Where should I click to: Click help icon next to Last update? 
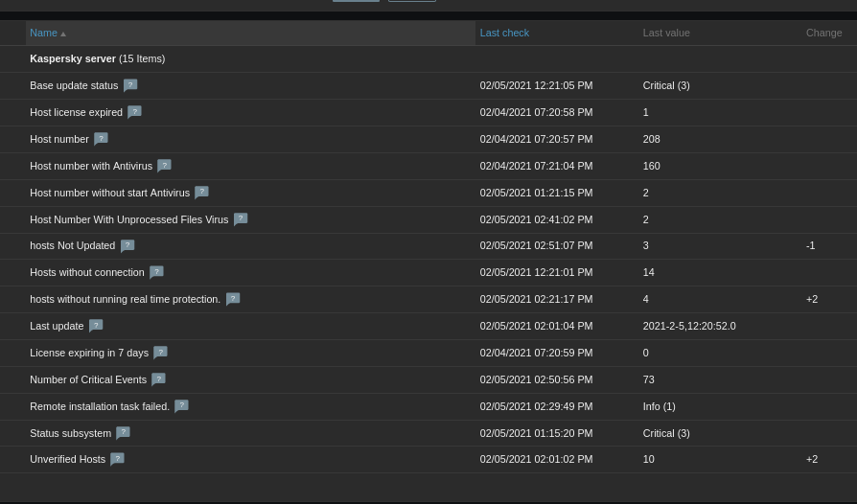[96, 326]
